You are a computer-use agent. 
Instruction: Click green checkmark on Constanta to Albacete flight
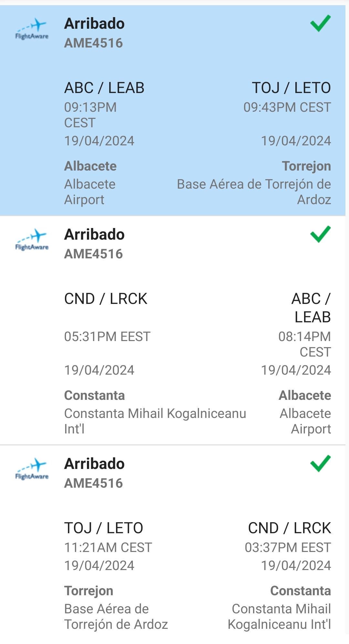320,234
